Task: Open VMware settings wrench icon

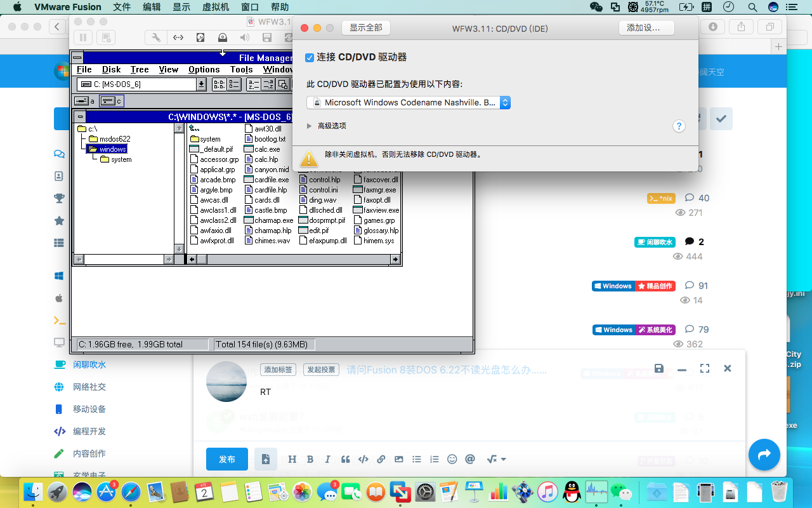Action: pyautogui.click(x=156, y=37)
